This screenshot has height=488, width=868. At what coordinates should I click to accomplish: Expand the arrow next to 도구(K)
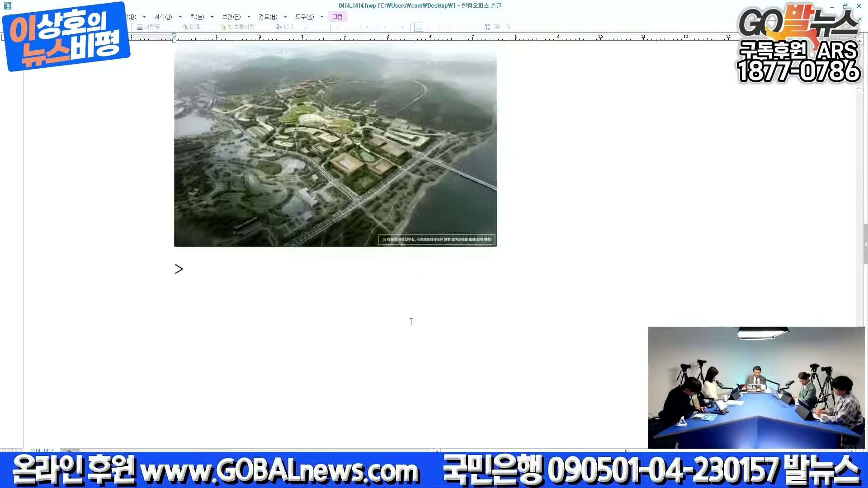pyautogui.click(x=322, y=17)
